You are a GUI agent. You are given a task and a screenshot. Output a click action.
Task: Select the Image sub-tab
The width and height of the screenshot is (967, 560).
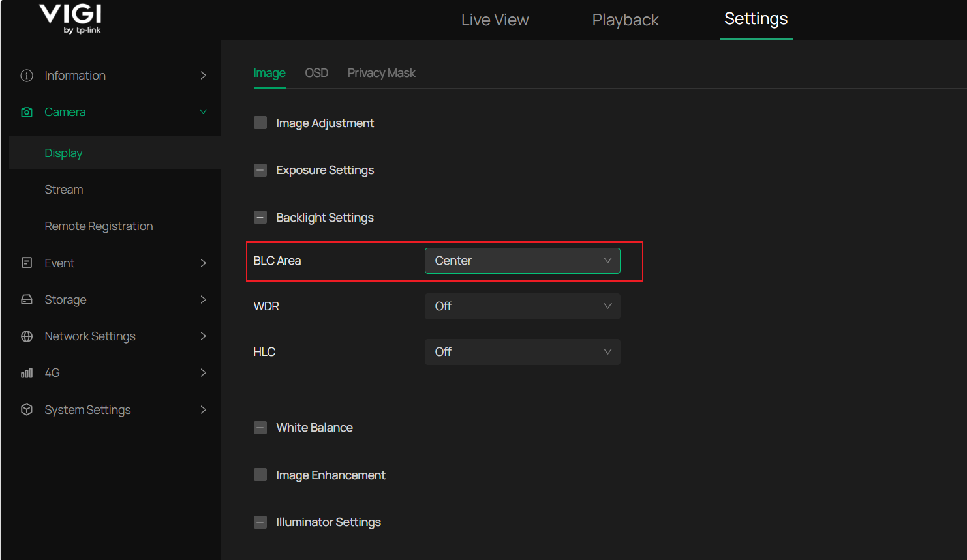[x=269, y=73]
